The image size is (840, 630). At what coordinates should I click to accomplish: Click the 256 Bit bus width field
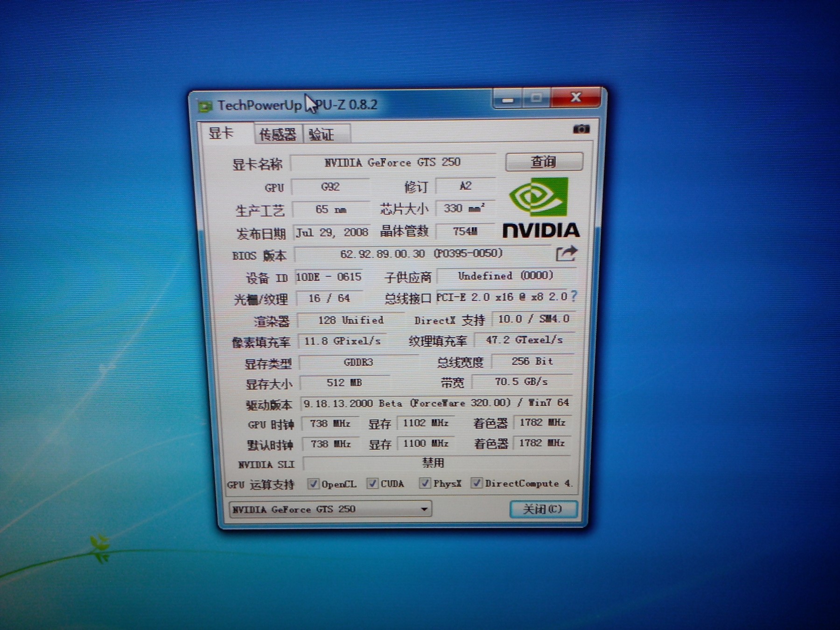[x=533, y=361]
